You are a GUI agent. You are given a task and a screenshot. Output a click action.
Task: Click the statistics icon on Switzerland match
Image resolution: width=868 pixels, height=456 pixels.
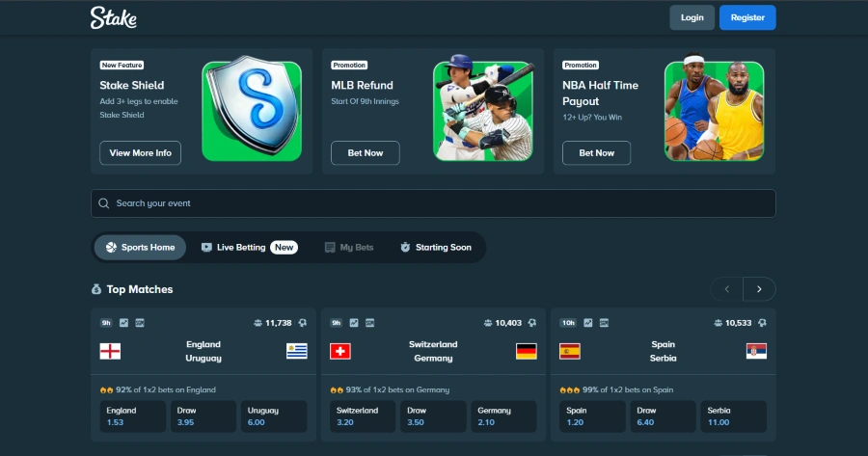tap(354, 323)
